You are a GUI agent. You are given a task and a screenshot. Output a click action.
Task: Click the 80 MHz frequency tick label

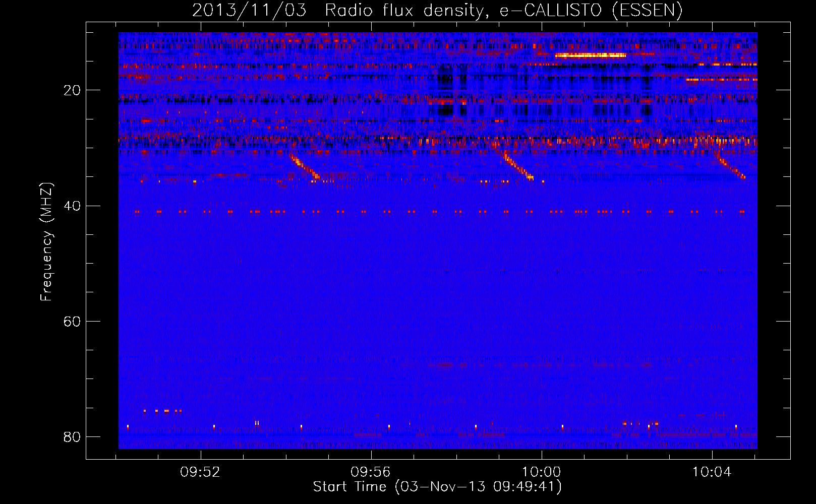pos(72,436)
